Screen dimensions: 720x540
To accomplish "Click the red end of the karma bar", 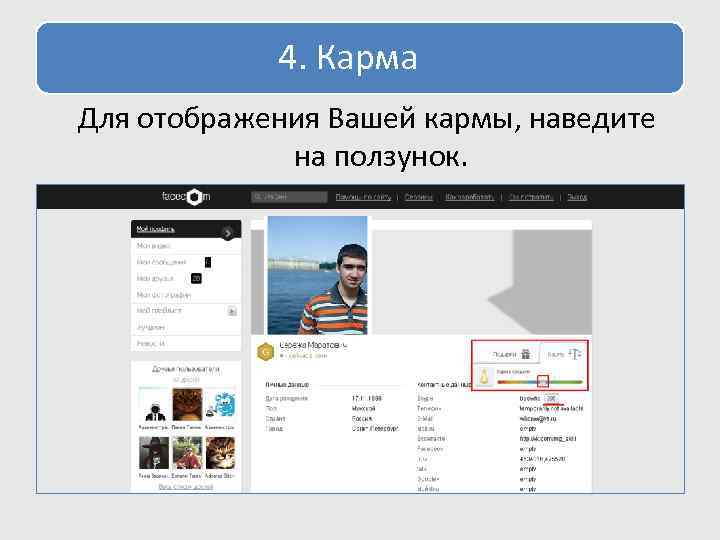I will click(x=502, y=382).
